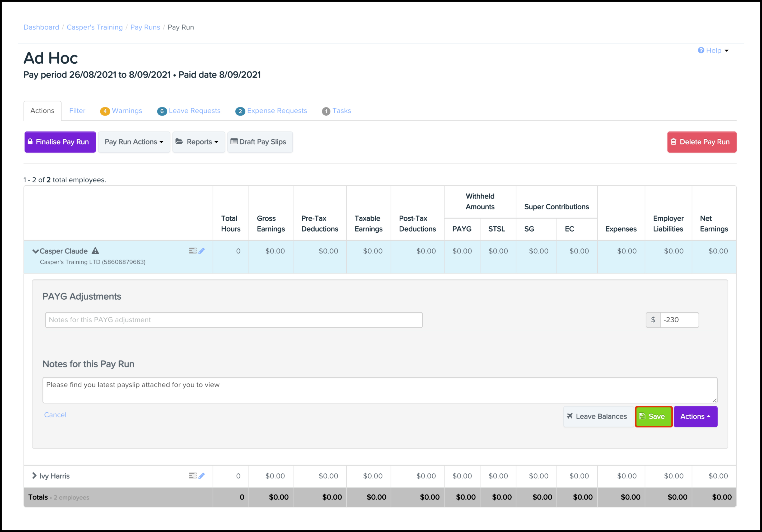Switch to the Leave Requests tab
The image size is (762, 532).
tap(189, 111)
